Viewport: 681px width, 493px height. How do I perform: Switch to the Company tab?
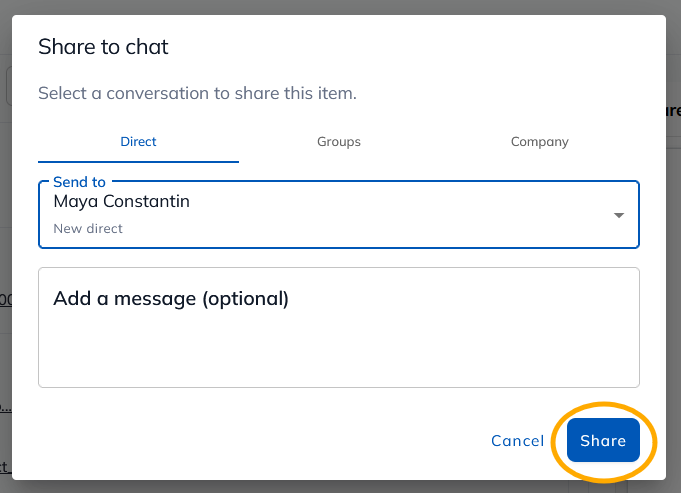pyautogui.click(x=539, y=142)
